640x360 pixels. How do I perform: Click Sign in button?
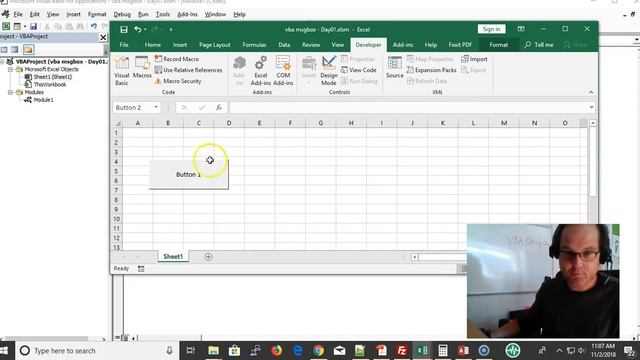coord(491,29)
